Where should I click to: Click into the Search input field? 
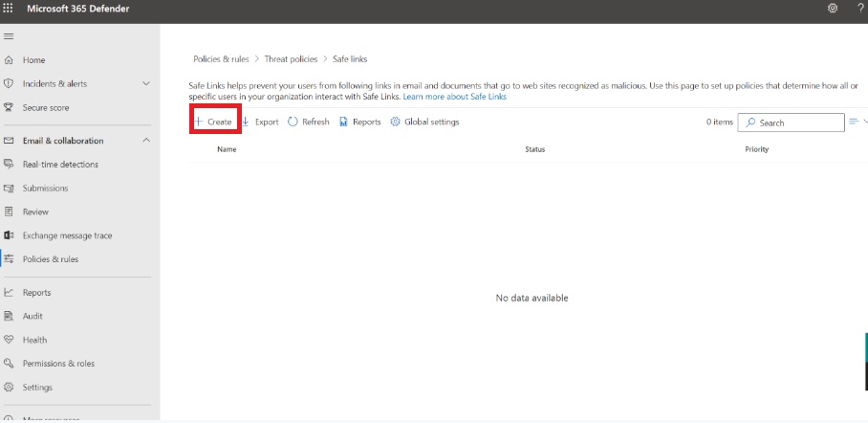(x=792, y=122)
